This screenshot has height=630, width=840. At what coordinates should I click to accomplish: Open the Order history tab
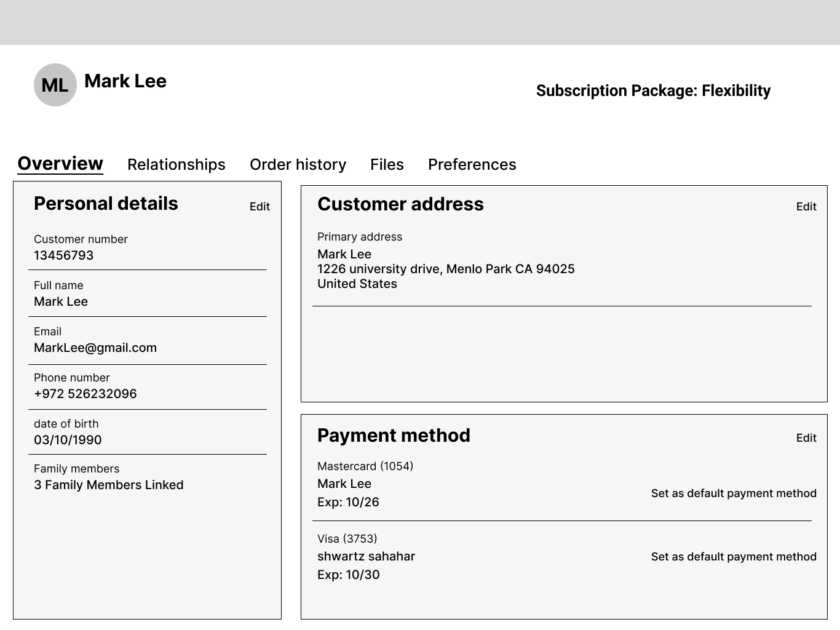pos(298,164)
